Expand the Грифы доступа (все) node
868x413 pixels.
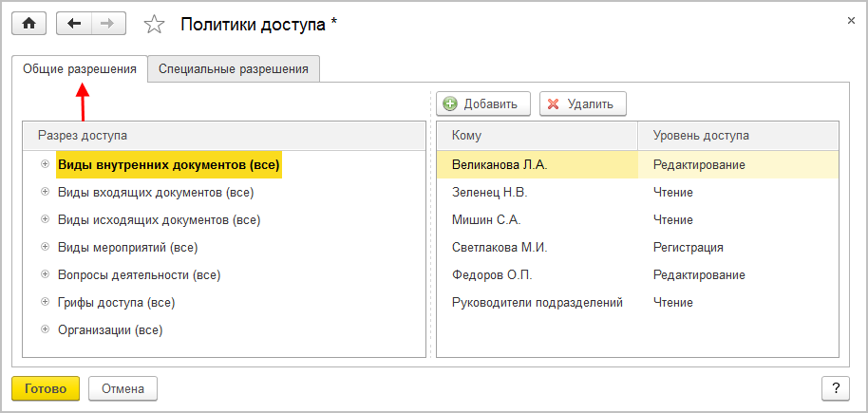click(45, 302)
